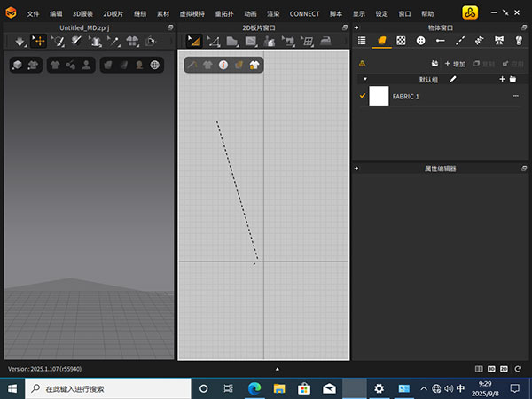Click the simulate arrow tool icon
Image resolution: width=532 pixels, height=399 pixels.
coord(19,41)
